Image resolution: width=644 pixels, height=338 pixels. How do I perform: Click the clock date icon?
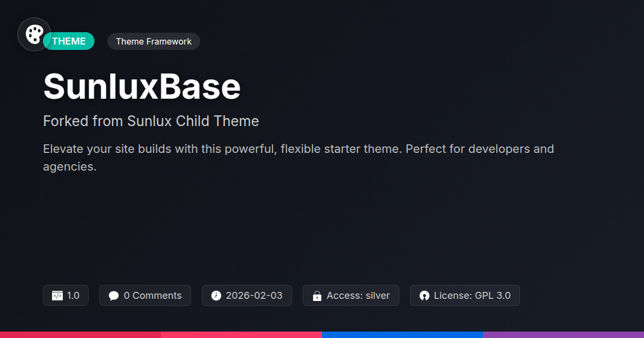point(216,296)
